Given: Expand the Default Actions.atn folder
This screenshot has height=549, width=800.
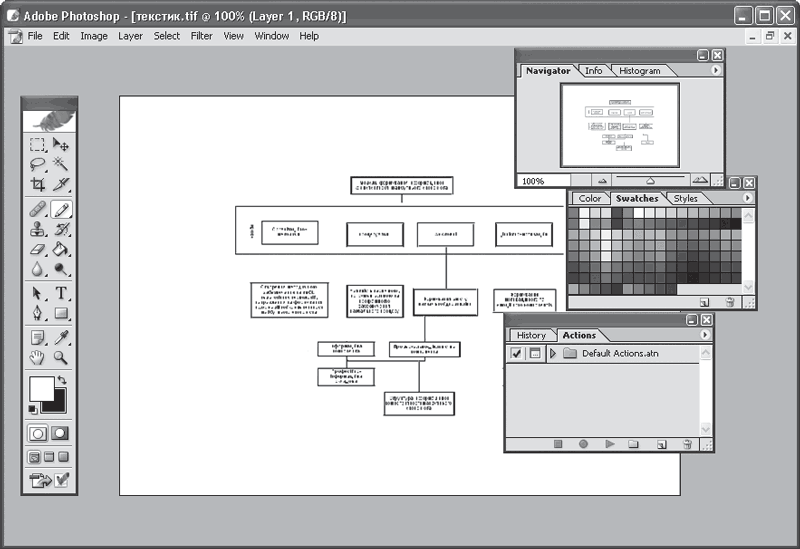Looking at the screenshot, I should 552,354.
